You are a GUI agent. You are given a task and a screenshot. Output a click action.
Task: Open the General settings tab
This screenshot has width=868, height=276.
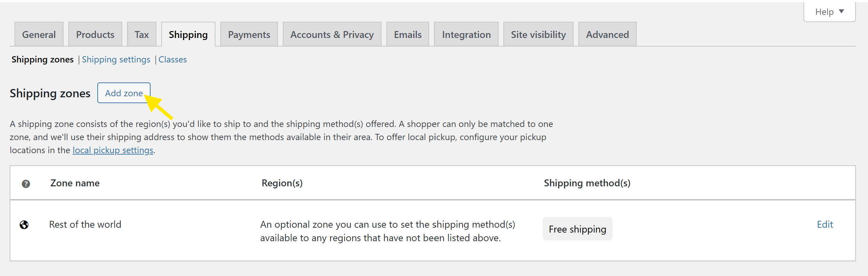(x=39, y=34)
